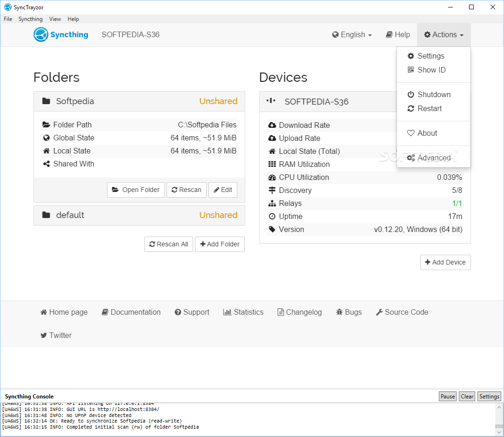The width and height of the screenshot is (504, 437).
Task: Open the Bugs footer link
Action: coord(349,312)
